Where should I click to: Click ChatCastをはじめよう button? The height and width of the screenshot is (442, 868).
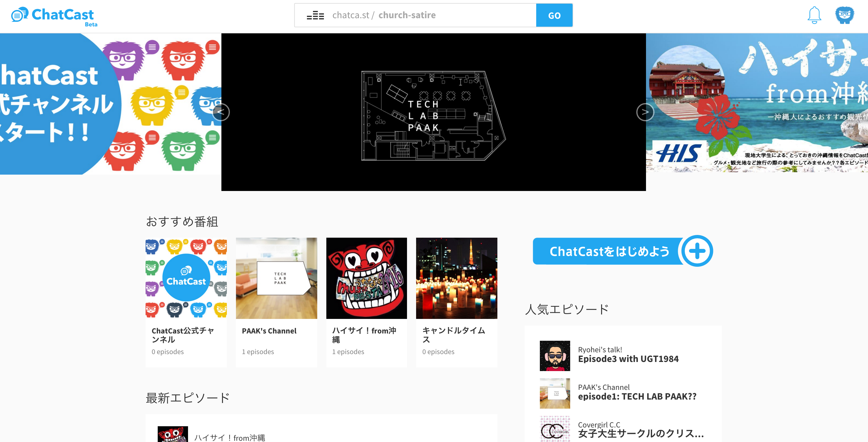609,251
